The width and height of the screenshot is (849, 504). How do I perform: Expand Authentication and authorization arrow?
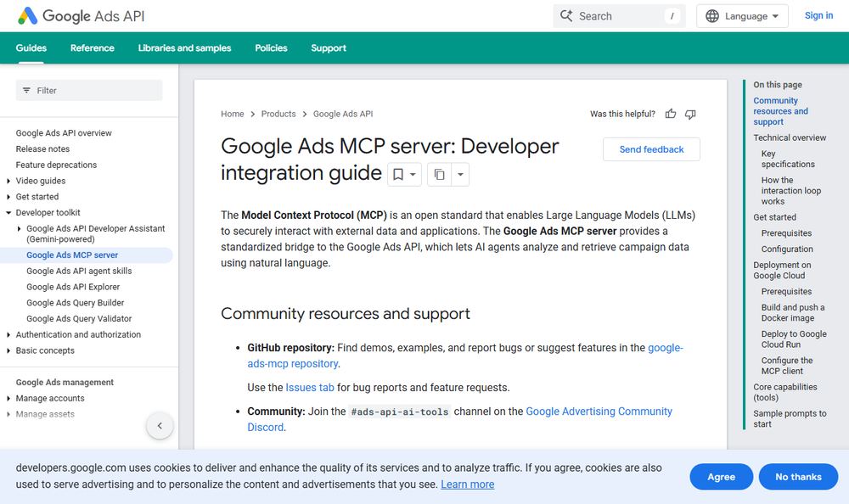tap(8, 334)
